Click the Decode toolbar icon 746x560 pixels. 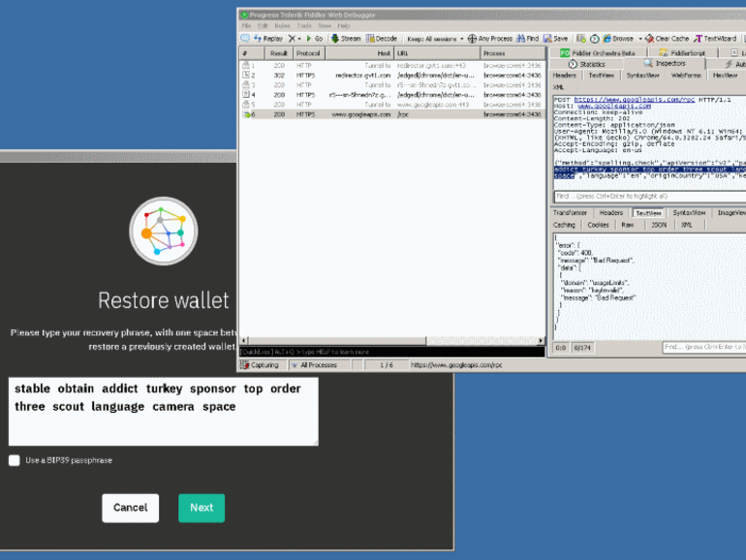pyautogui.click(x=371, y=39)
